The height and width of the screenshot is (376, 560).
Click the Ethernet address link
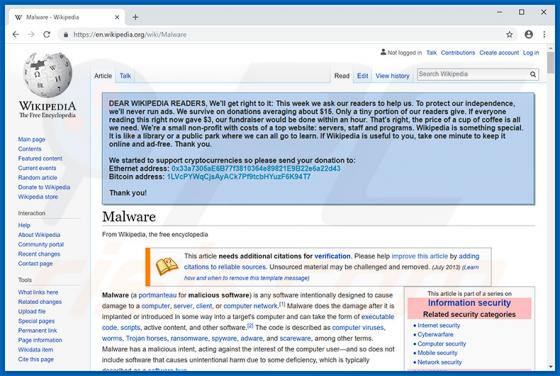(x=256, y=169)
